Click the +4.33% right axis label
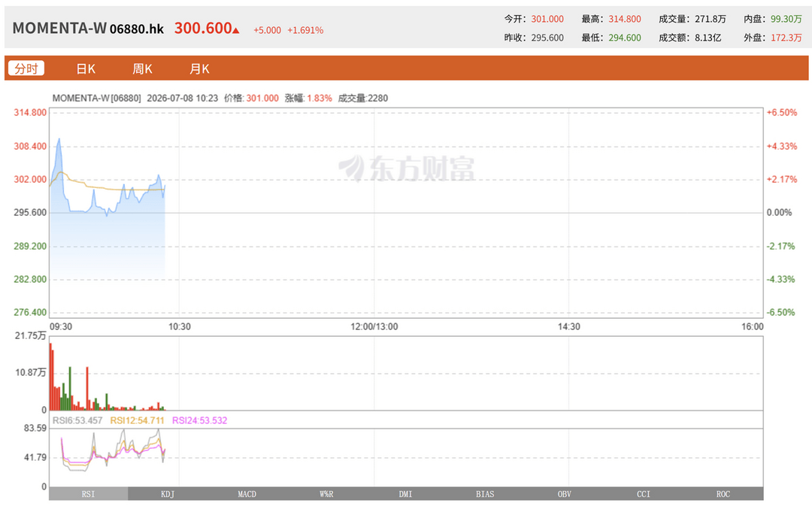Screen dimensions: 812x506 (x=781, y=146)
